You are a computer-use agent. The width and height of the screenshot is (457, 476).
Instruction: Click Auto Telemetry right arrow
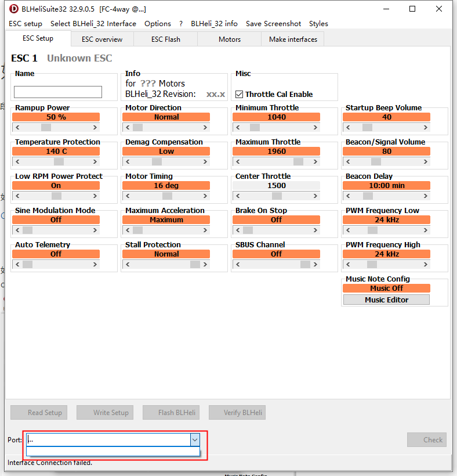click(95, 265)
